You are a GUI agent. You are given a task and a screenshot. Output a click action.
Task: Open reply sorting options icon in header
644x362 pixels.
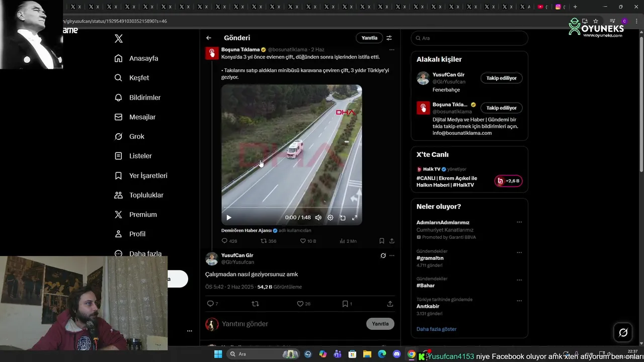[x=389, y=38]
